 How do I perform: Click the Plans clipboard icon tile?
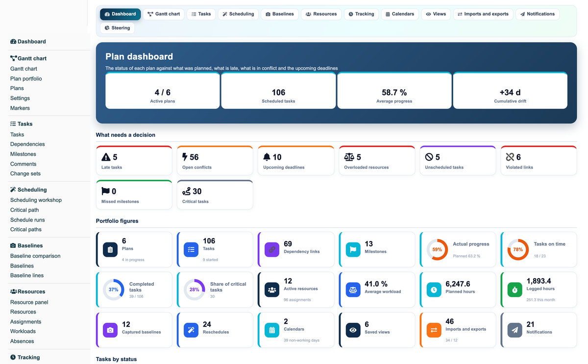[110, 249]
